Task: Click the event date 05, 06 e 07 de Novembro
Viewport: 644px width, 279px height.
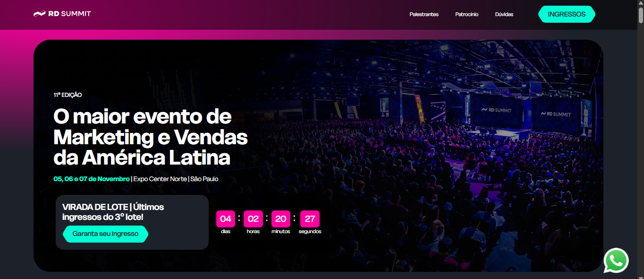Action: point(92,179)
